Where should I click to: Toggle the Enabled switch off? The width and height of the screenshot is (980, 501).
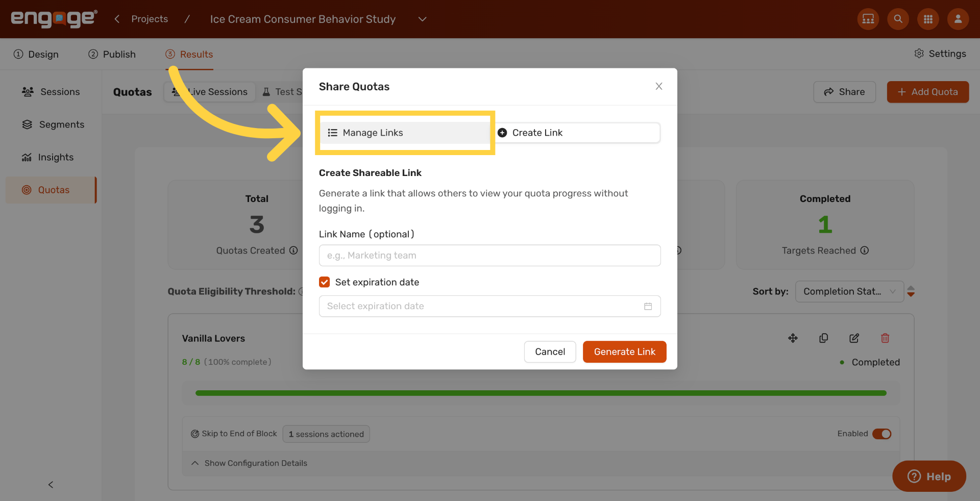click(x=881, y=434)
